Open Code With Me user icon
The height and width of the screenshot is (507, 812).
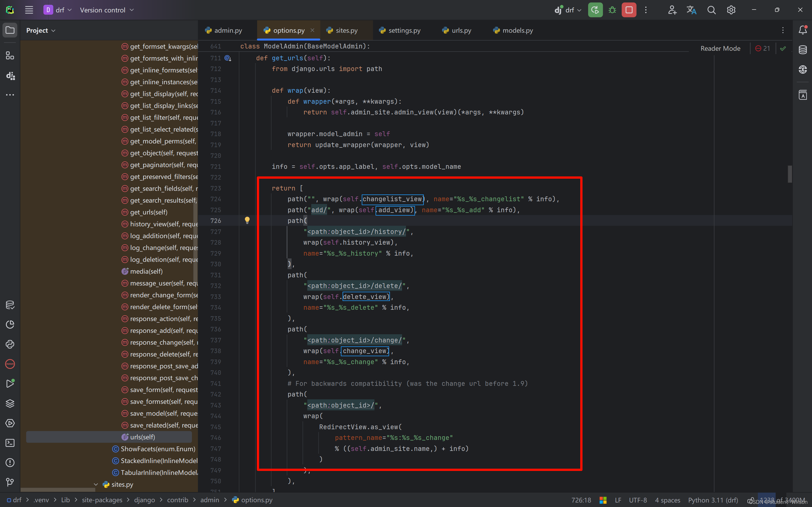[x=672, y=10]
